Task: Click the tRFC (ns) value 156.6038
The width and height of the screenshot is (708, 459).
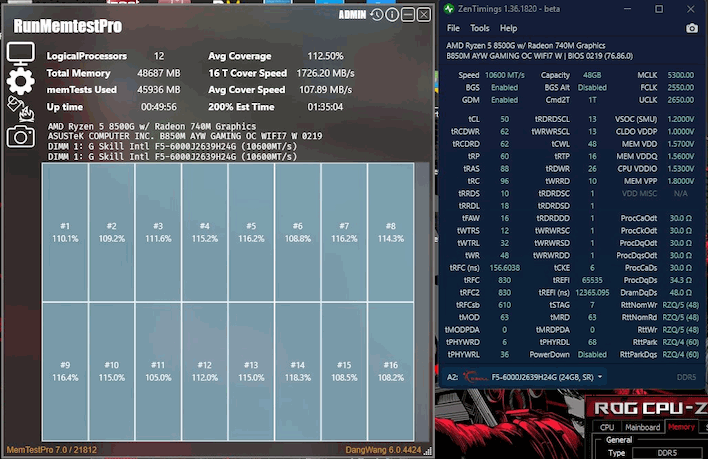Action: [x=504, y=268]
